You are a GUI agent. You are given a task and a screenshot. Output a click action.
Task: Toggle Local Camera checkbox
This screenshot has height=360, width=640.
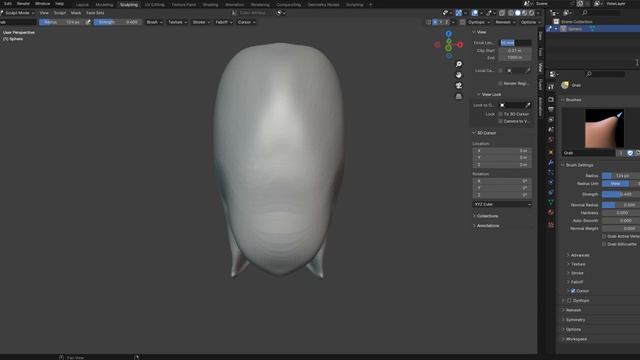(500, 71)
